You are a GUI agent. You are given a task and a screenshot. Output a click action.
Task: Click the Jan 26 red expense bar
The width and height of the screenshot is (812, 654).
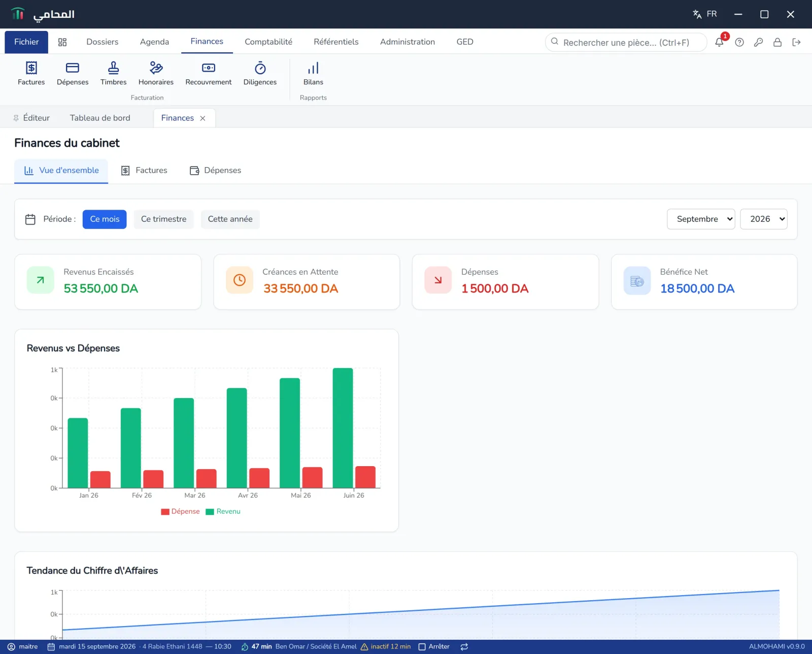click(x=100, y=480)
